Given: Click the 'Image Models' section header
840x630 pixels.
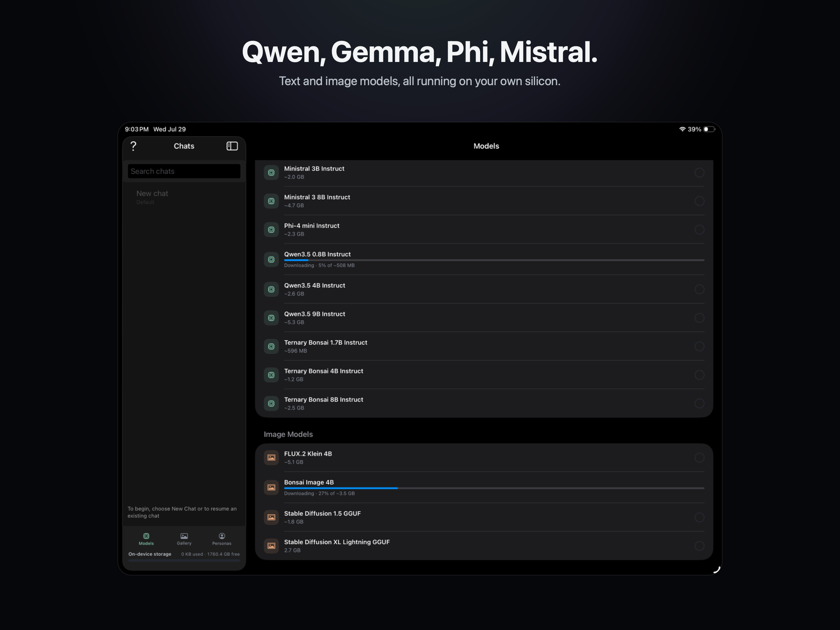Looking at the screenshot, I should click(288, 434).
